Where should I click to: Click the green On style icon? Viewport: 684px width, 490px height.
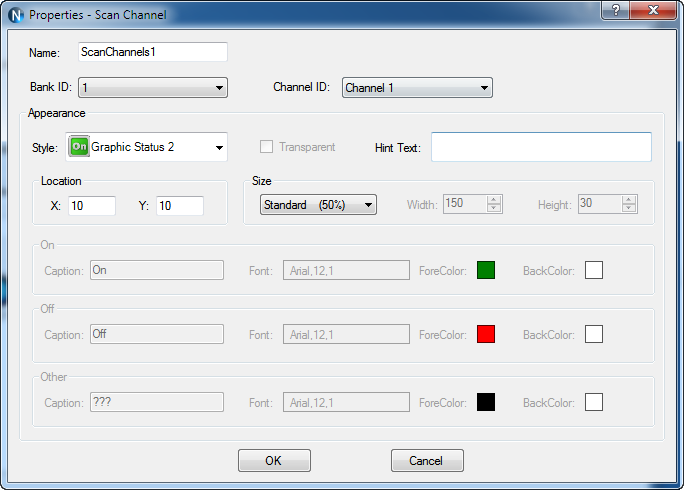(79, 147)
